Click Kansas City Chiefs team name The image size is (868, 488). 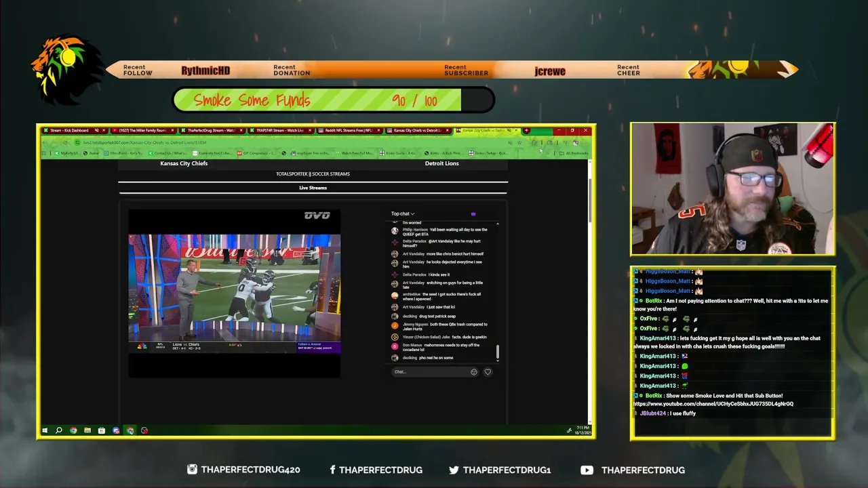click(x=184, y=163)
